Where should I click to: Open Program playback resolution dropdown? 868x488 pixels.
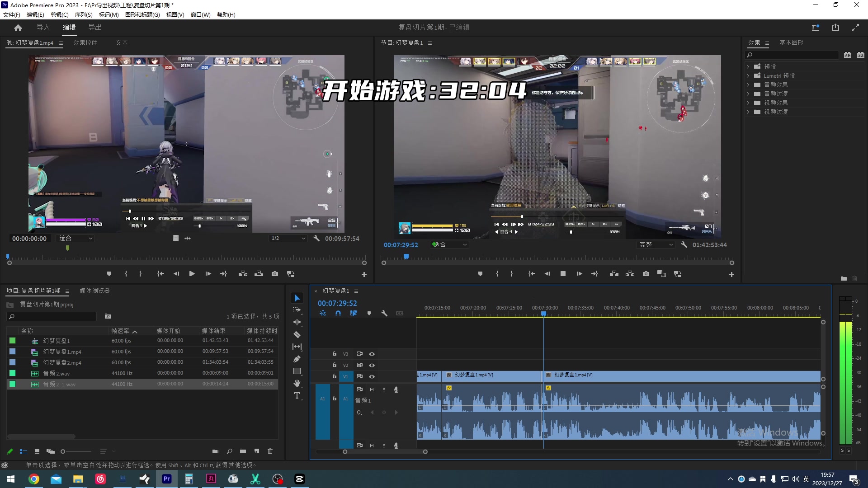click(656, 244)
